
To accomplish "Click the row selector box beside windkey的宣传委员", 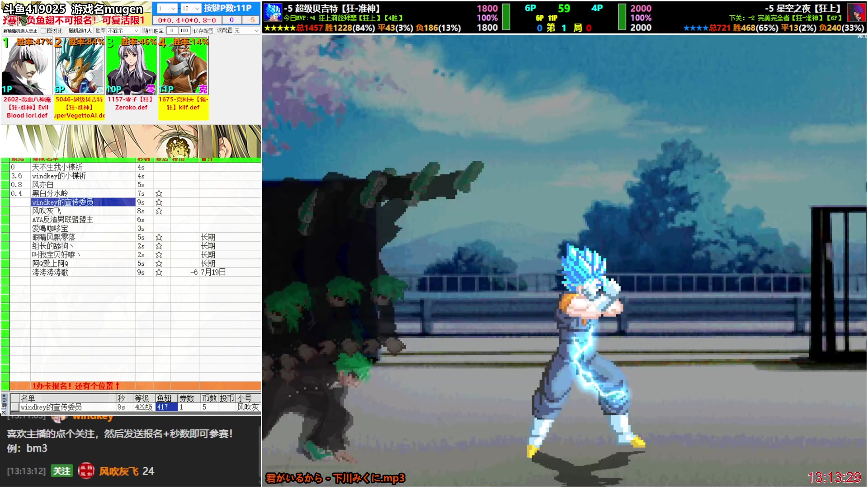I will pyautogui.click(x=14, y=407).
